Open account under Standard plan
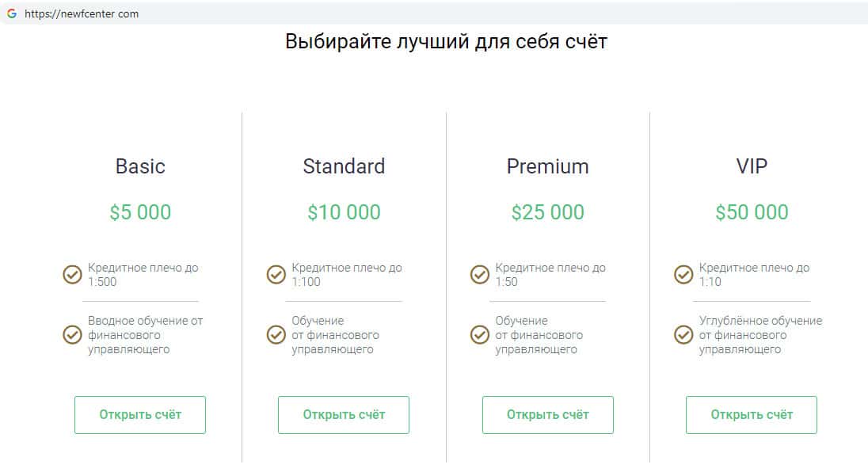This screenshot has width=868, height=472. coord(344,414)
